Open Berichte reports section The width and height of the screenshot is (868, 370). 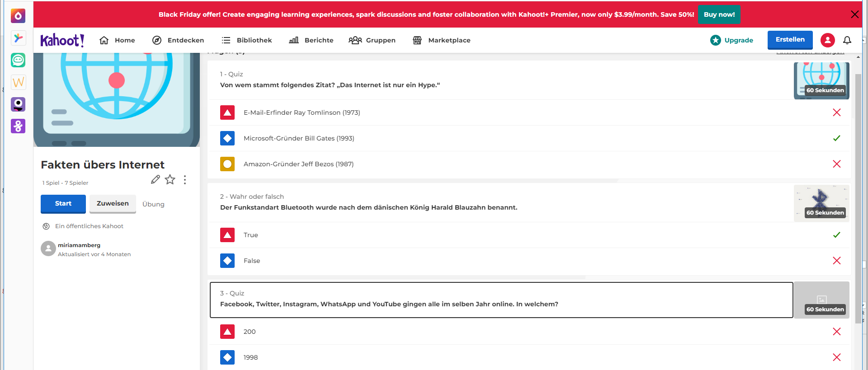tap(311, 40)
